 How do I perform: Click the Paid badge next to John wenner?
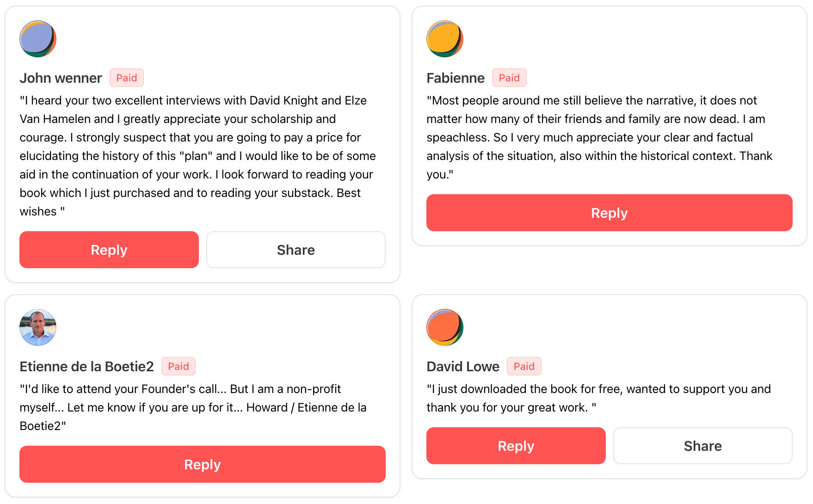[127, 78]
